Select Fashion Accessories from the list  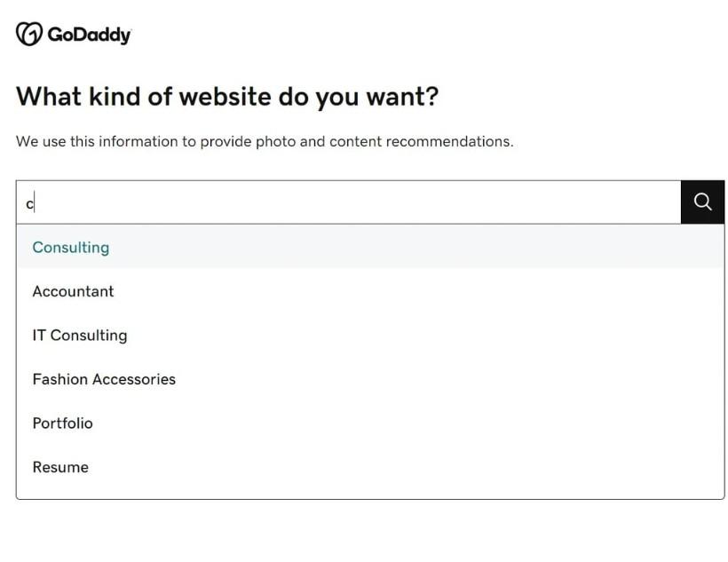[104, 379]
